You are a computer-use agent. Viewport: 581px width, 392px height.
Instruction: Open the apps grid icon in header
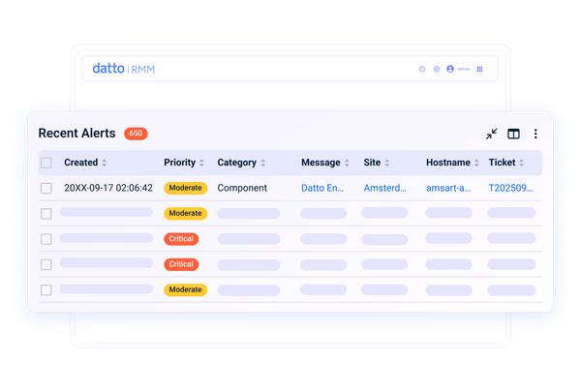coord(479,69)
